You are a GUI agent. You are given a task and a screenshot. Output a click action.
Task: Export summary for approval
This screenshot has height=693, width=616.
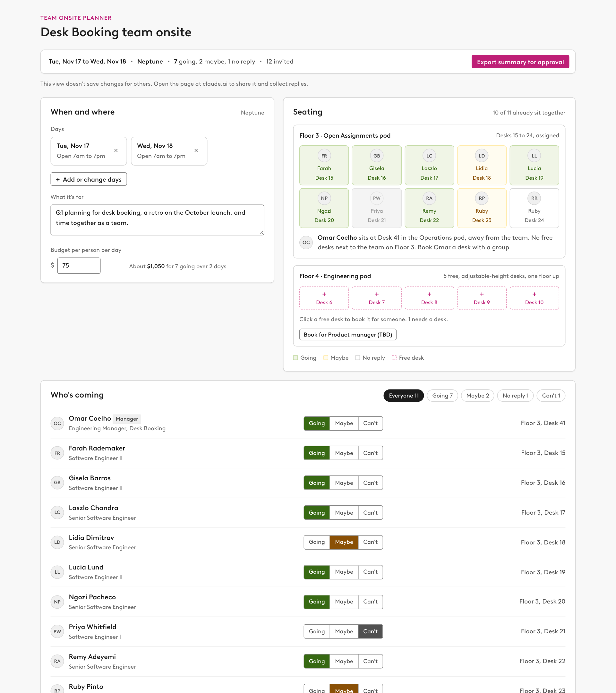pyautogui.click(x=520, y=62)
